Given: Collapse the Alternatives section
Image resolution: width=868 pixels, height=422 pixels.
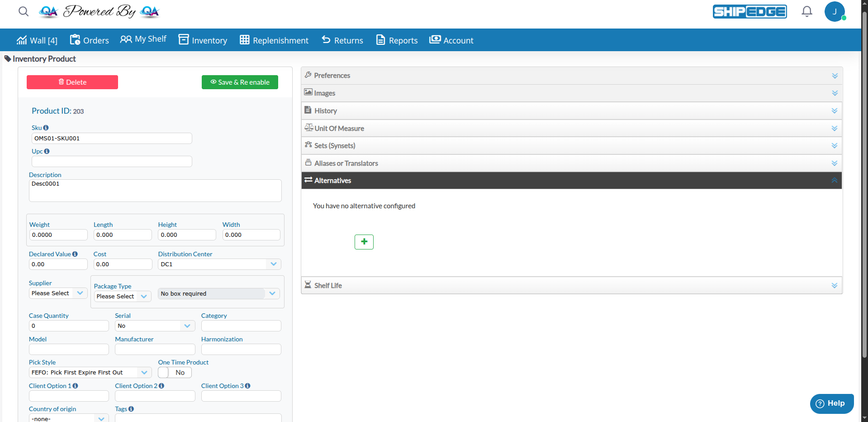Looking at the screenshot, I should click(x=571, y=181).
